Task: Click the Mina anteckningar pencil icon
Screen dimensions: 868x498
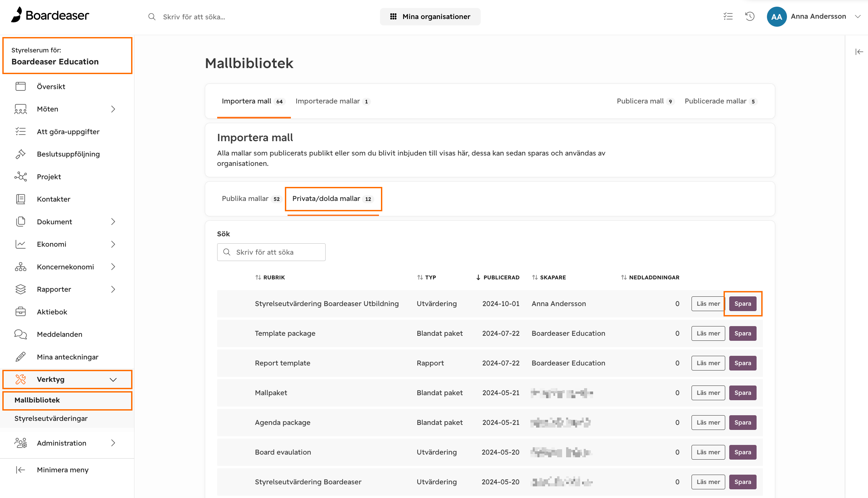Action: point(20,357)
